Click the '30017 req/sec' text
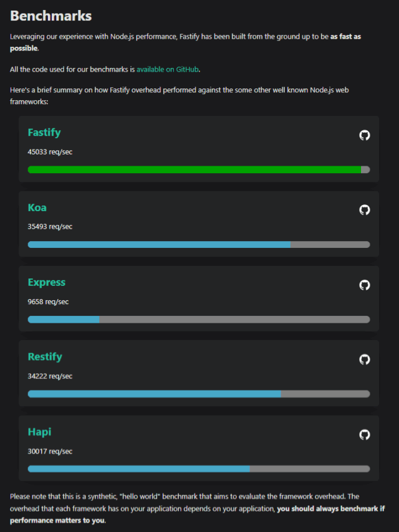This screenshot has height=532, width=399. click(x=50, y=451)
